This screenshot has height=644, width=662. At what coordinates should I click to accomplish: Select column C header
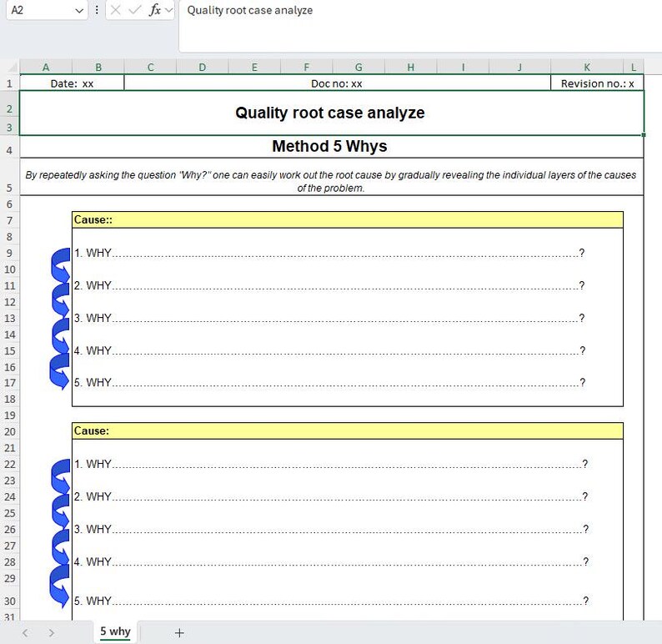(150, 67)
